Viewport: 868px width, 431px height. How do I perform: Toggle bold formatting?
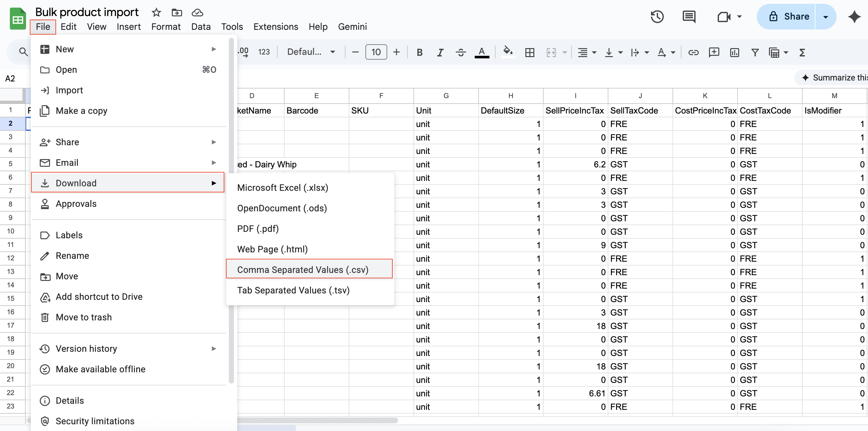(x=419, y=52)
